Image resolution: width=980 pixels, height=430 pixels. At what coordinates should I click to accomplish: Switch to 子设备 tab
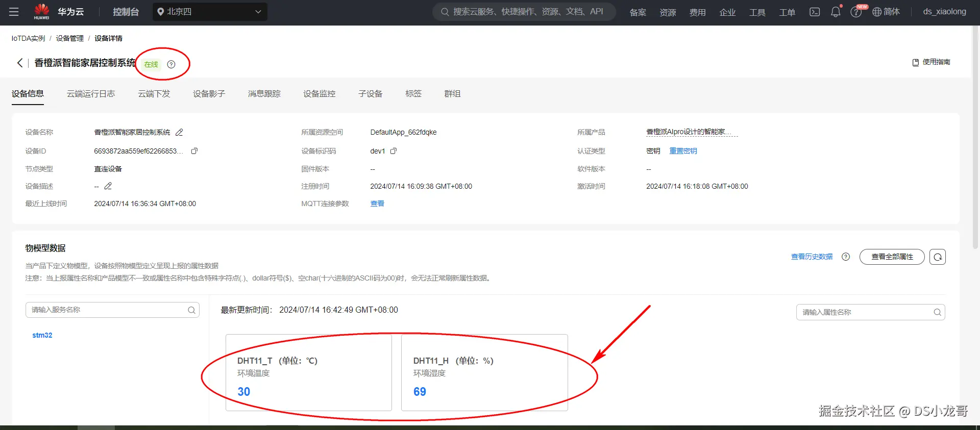(370, 94)
